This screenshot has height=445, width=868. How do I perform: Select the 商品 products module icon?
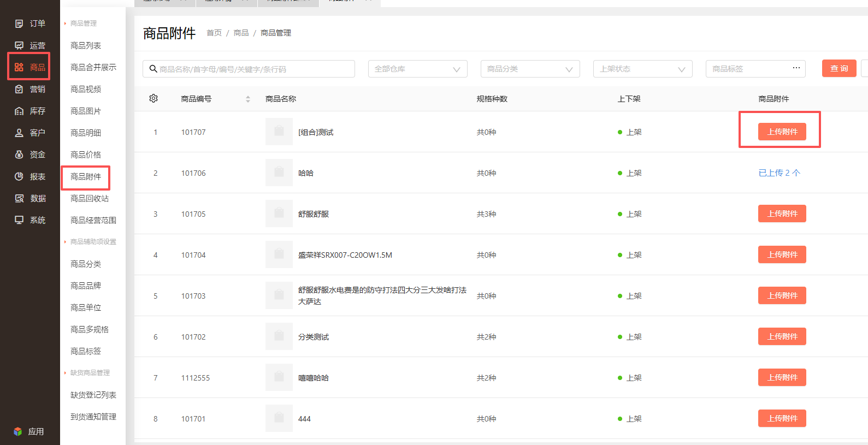coord(19,67)
